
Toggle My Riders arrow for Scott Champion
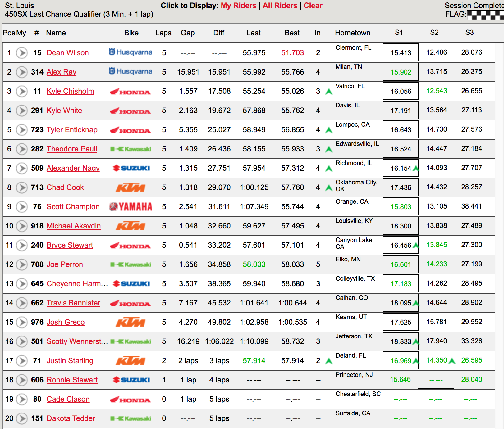point(22,207)
